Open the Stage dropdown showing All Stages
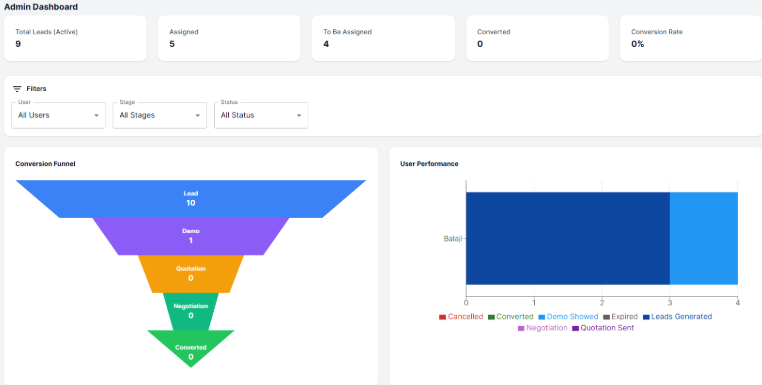This screenshot has width=762, height=385. click(160, 115)
